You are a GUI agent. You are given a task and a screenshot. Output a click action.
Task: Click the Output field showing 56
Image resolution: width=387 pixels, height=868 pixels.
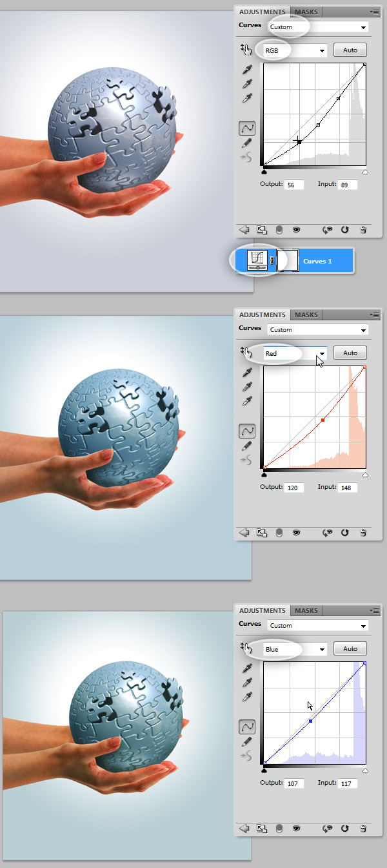295,185
